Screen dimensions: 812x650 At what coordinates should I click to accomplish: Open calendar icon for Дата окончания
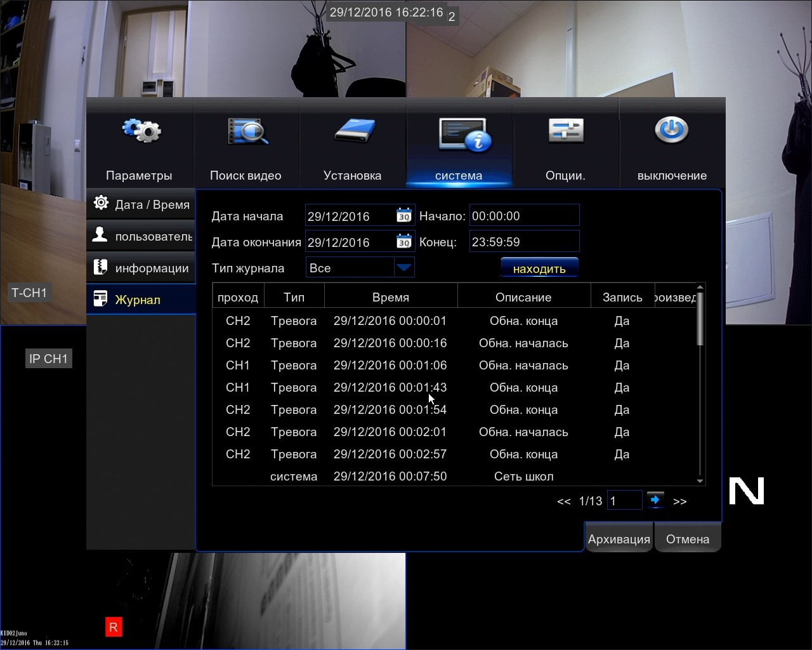(x=404, y=241)
